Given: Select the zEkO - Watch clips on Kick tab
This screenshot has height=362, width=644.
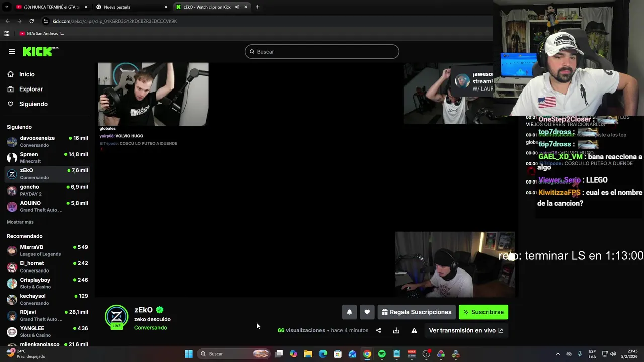Looking at the screenshot, I should 211,7.
